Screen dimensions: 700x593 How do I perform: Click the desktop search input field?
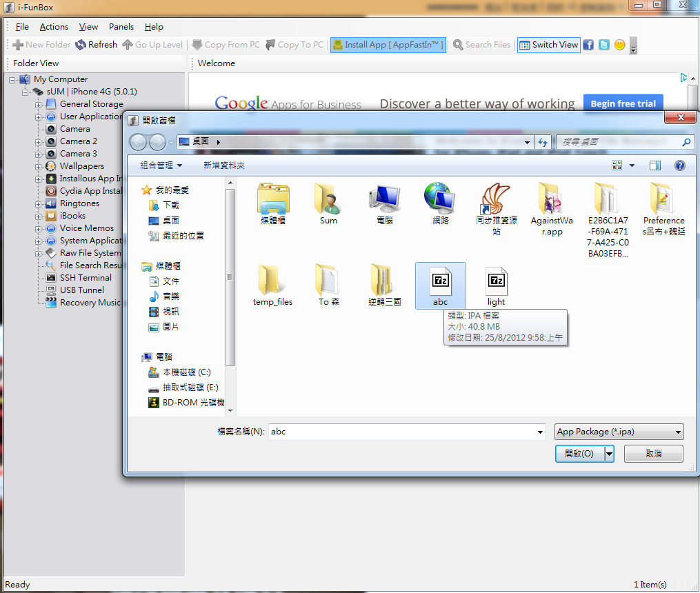pyautogui.click(x=619, y=142)
